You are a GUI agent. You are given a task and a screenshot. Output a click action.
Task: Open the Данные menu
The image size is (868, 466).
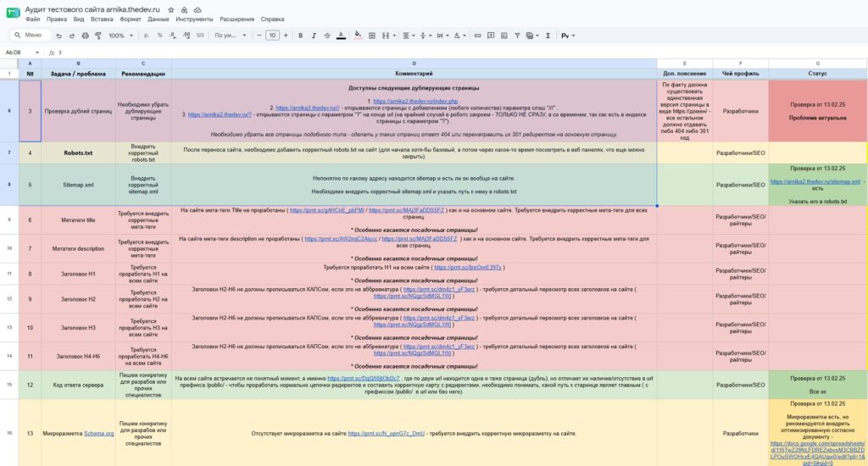pyautogui.click(x=159, y=19)
